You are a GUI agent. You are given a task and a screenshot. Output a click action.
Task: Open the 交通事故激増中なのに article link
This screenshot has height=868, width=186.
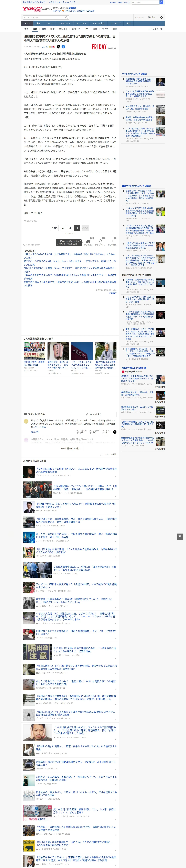(x=84, y=568)
